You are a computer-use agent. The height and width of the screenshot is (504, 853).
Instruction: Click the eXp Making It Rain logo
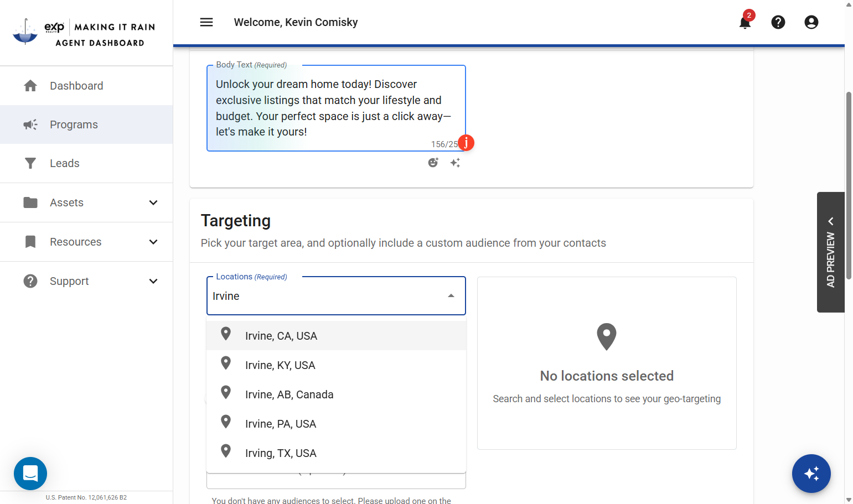84,32
